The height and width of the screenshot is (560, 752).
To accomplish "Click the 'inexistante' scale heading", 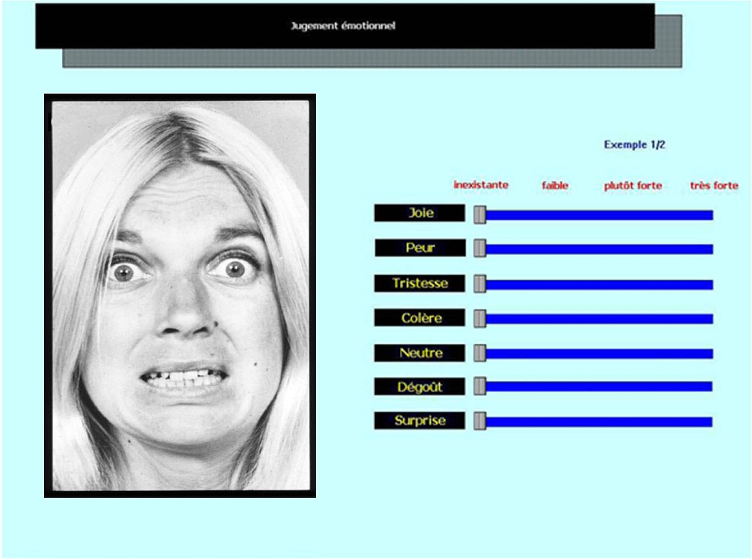I will point(481,185).
